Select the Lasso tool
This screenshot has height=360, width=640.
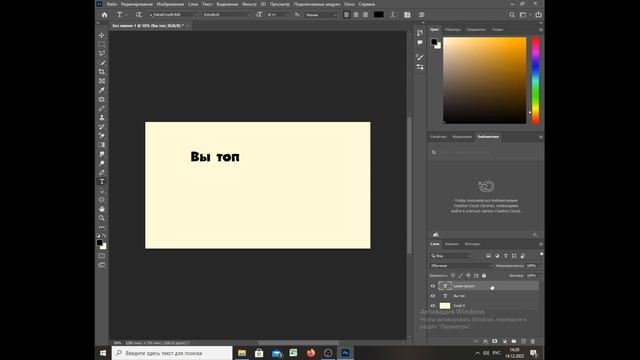coord(102,53)
